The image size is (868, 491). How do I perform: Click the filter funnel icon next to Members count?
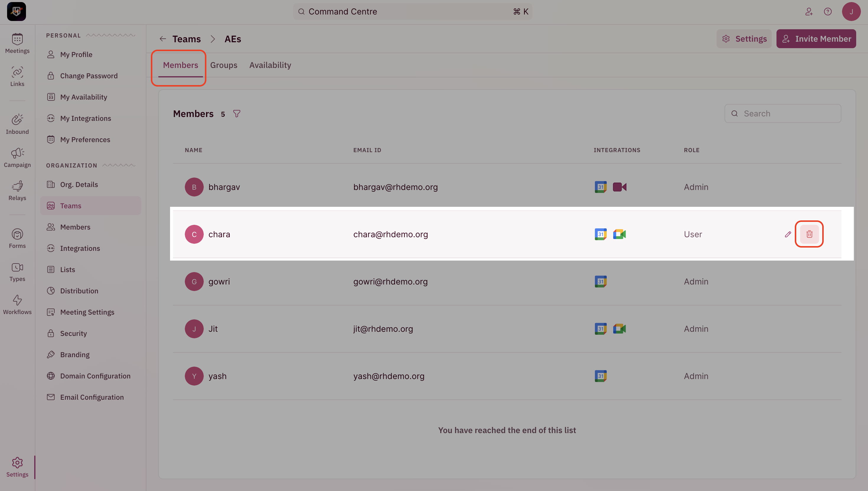pyautogui.click(x=237, y=114)
